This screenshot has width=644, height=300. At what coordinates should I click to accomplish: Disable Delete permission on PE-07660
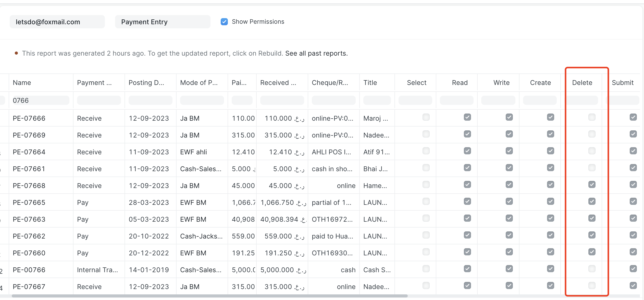pos(591,252)
